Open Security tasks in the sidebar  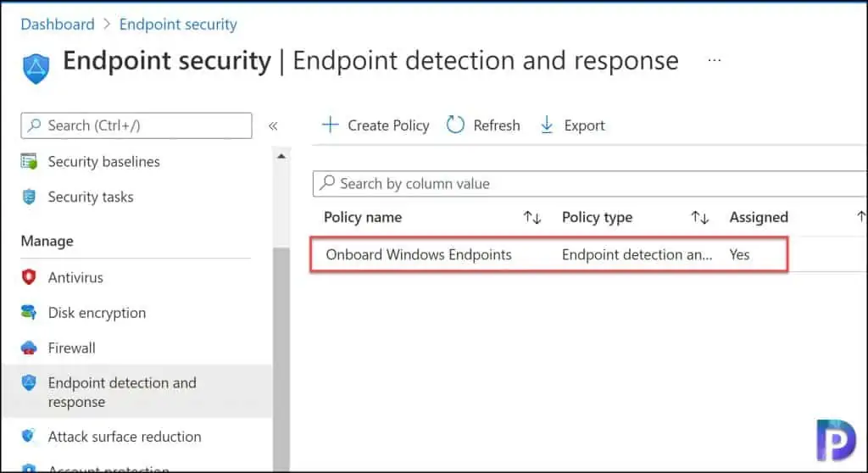[x=90, y=198]
